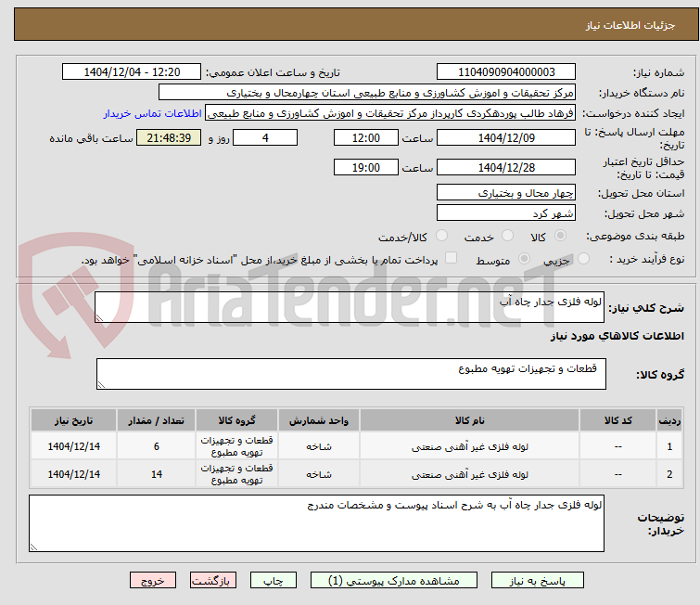Click the deadline time field 12:00

coord(366,137)
